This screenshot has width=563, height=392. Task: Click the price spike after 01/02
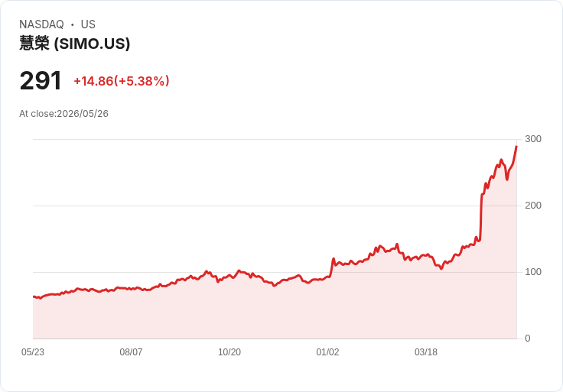coord(334,258)
